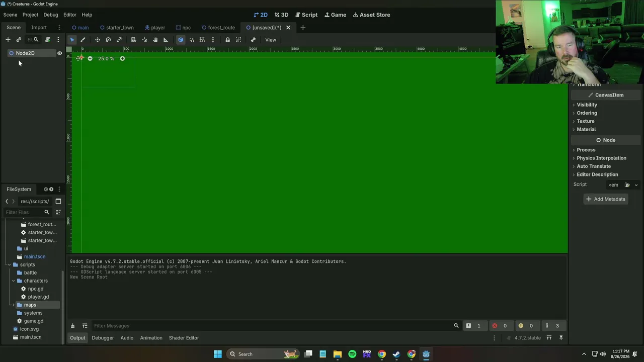Open snapping options three-dot menu

point(213,40)
